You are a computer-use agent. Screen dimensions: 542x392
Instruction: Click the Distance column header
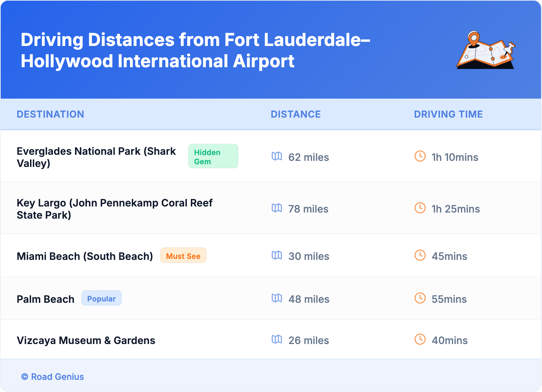pos(296,114)
